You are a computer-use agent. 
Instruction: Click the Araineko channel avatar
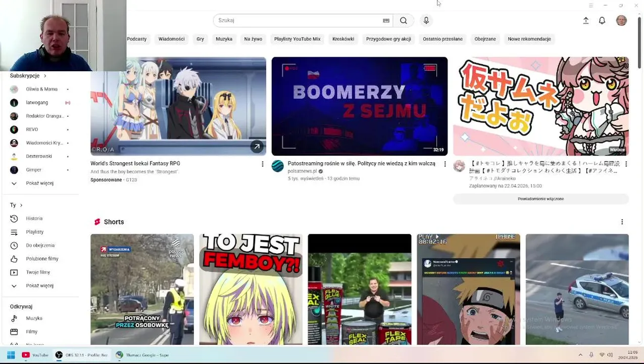(459, 166)
